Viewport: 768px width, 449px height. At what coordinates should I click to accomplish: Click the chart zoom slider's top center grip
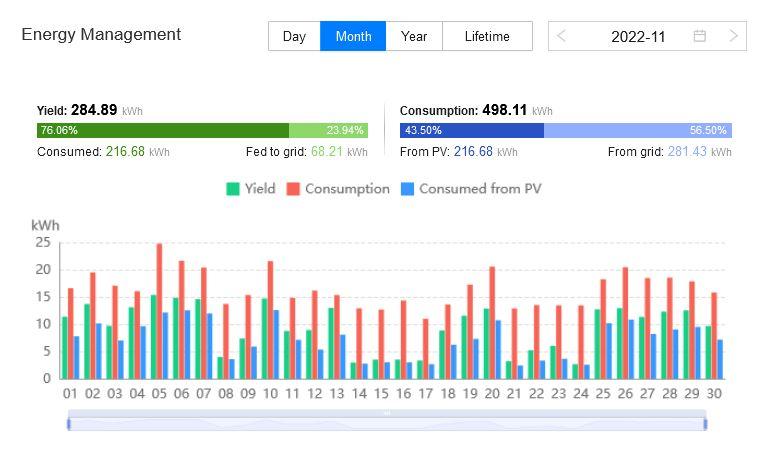[x=386, y=413]
